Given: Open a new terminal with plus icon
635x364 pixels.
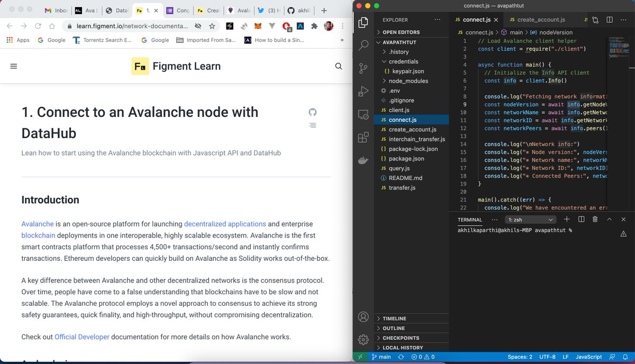Looking at the screenshot, I should (x=566, y=219).
